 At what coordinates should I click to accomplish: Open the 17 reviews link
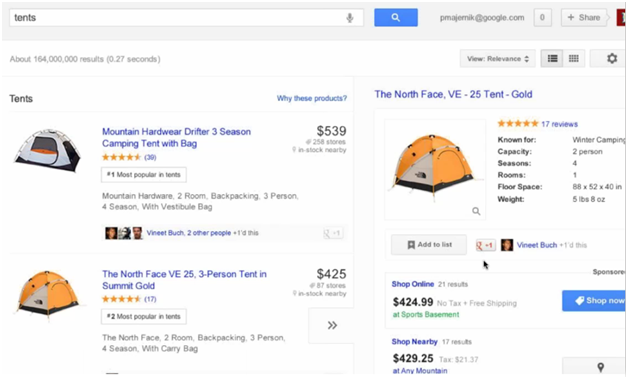pos(559,124)
